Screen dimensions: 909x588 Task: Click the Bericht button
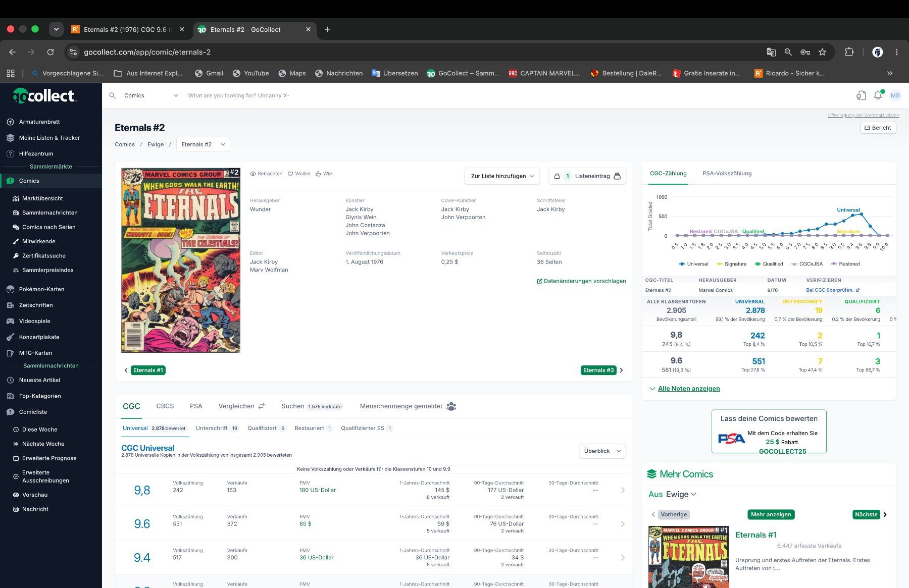(x=878, y=128)
